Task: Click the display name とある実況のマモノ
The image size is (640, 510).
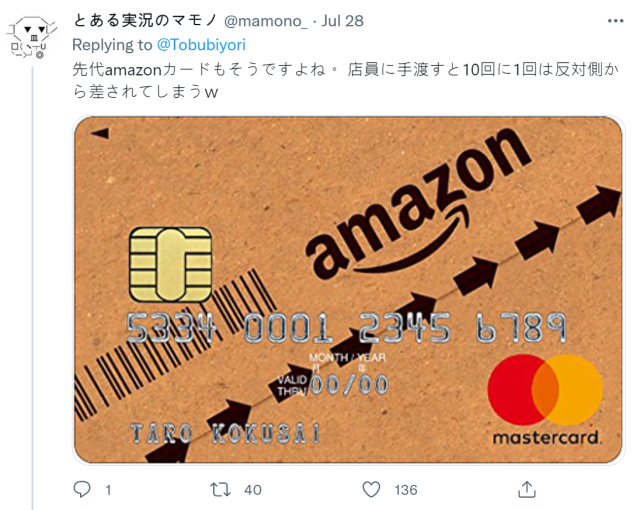Action: 145,20
